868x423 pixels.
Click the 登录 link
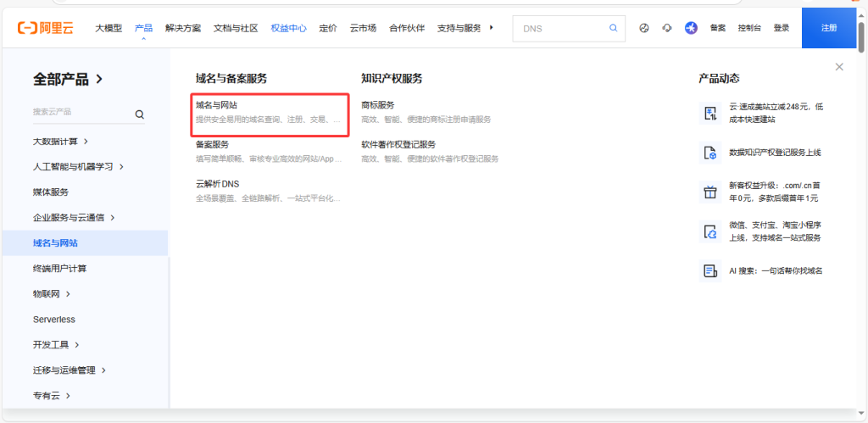(x=782, y=28)
